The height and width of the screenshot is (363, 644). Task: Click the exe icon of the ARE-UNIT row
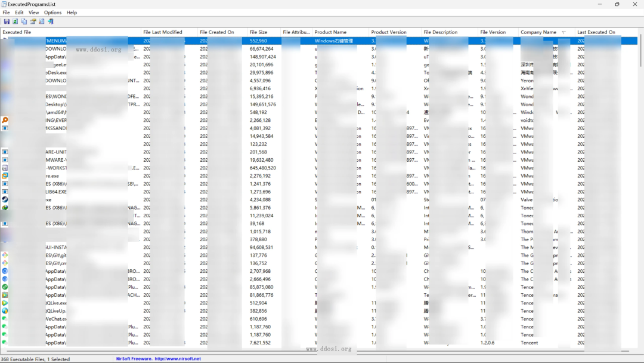point(5,152)
